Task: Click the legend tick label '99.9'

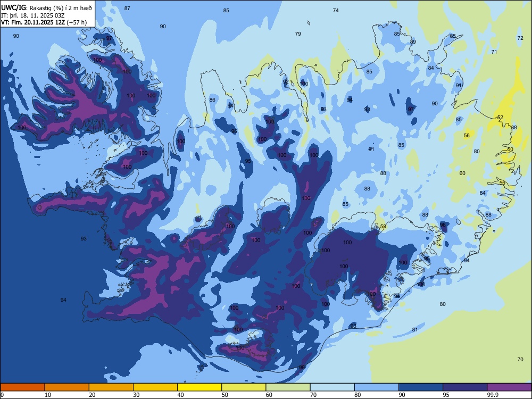Action: pyautogui.click(x=493, y=395)
